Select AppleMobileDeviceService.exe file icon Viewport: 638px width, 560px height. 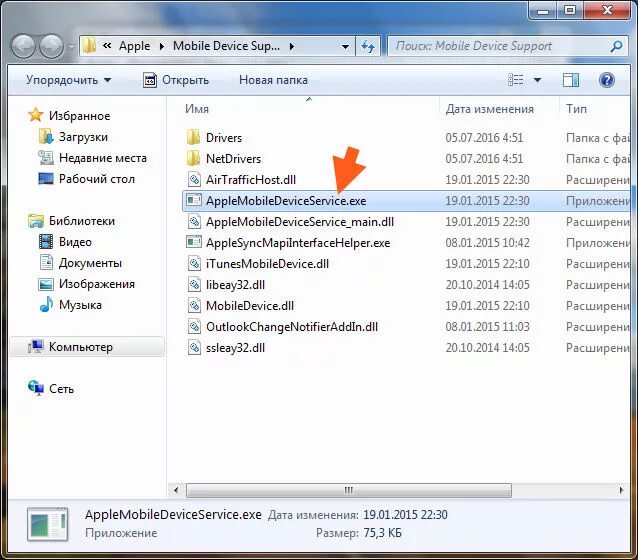[x=194, y=200]
